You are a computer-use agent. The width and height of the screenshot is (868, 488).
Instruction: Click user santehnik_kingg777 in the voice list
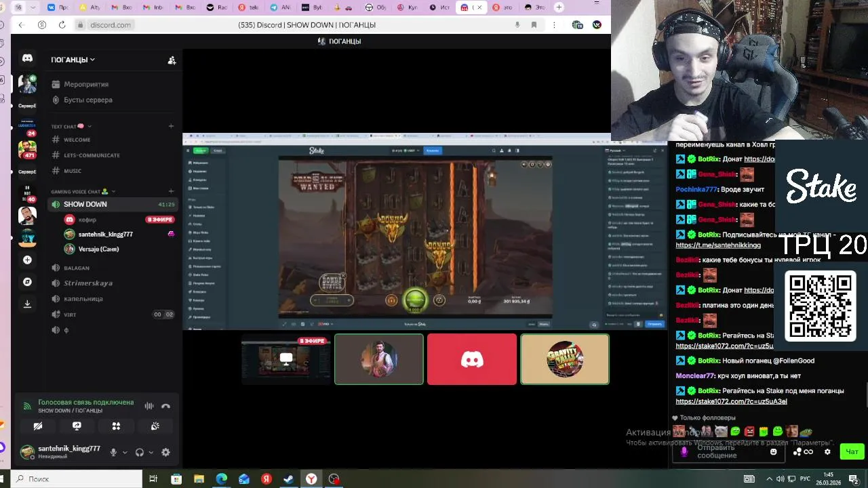(98, 234)
